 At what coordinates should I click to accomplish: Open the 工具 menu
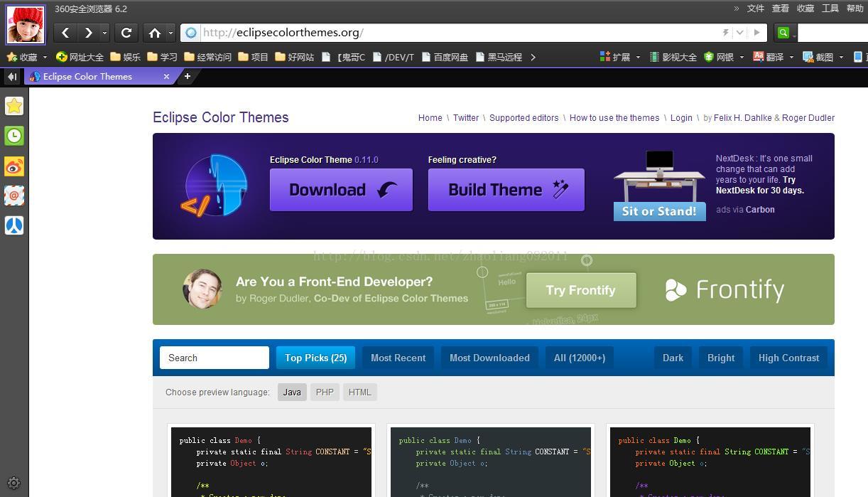[830, 9]
